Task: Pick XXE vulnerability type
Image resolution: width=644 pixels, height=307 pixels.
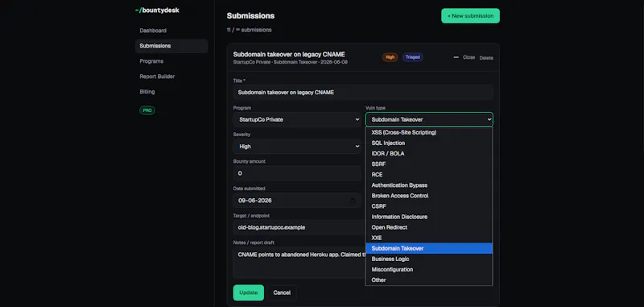Action: pyautogui.click(x=429, y=238)
